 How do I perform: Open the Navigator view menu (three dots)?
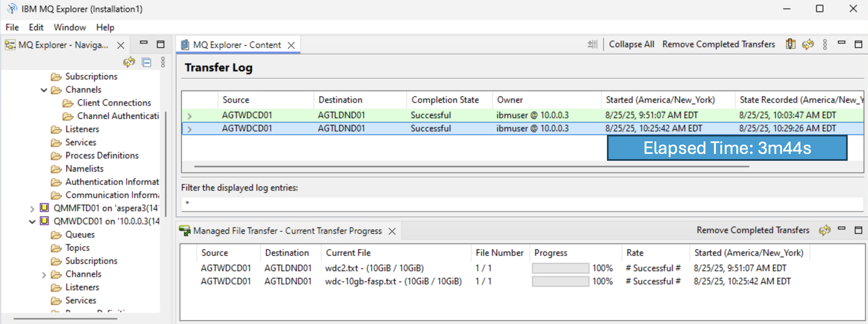click(163, 62)
